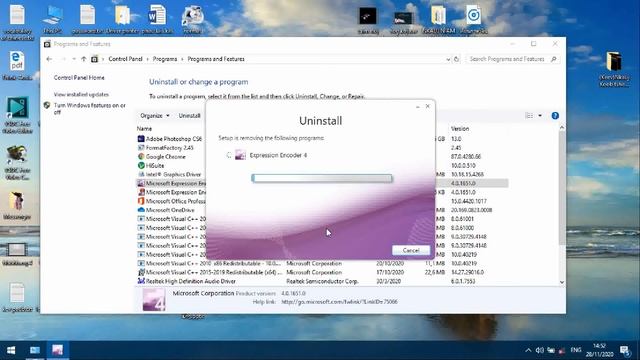
Task: Open View installed updates link
Action: coord(81,94)
